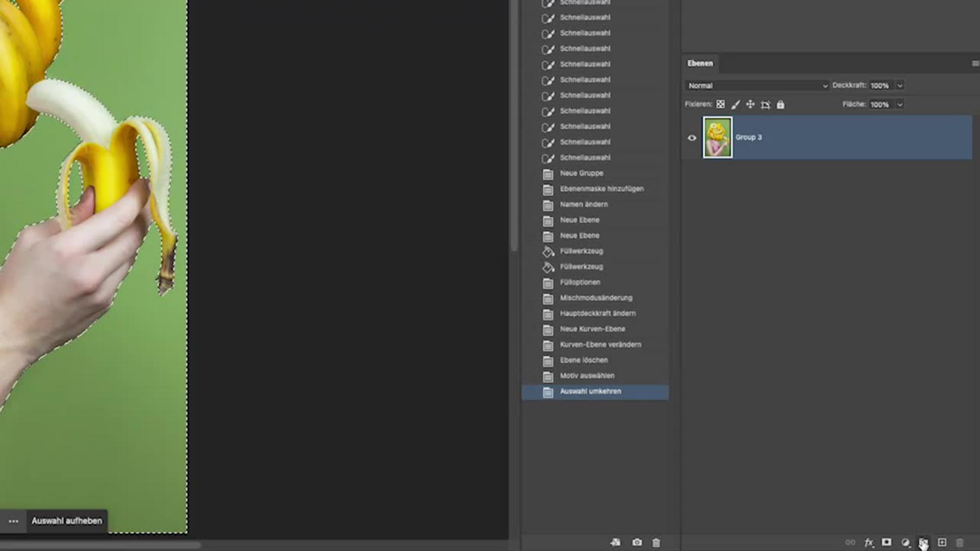Create a new layer with plus icon
This screenshot has height=551, width=980.
(x=942, y=542)
